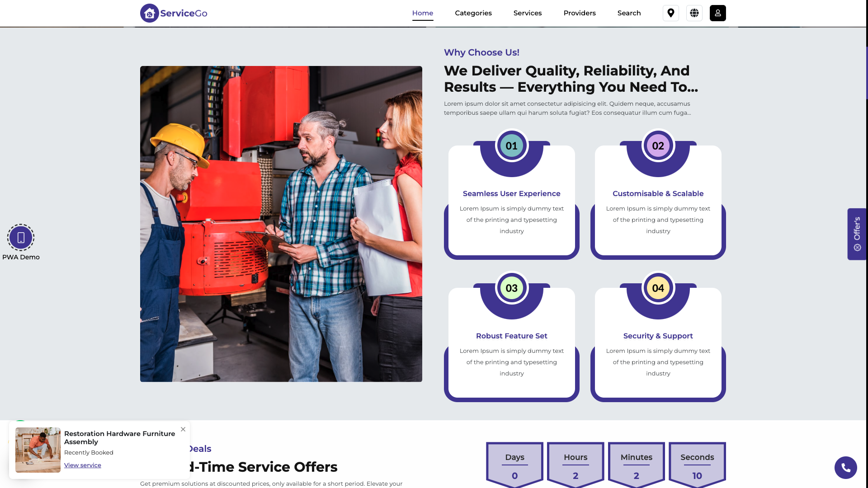The height and width of the screenshot is (488, 868).
Task: Click the Restoration Hardware Furniture Assembly thumbnail
Action: click(38, 450)
